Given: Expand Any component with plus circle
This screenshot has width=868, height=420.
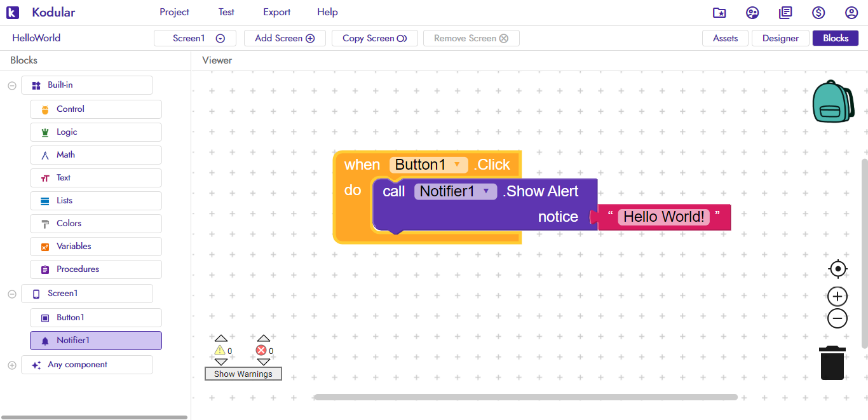Looking at the screenshot, I should click(x=12, y=365).
